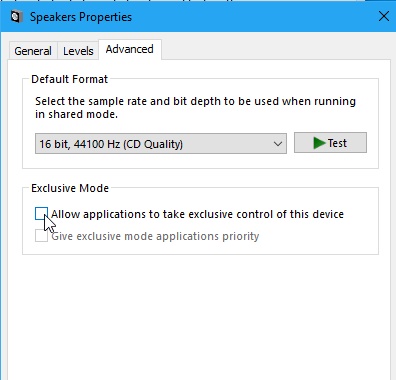396x380 pixels.
Task: Click the word Test on the button
Action: coord(337,143)
